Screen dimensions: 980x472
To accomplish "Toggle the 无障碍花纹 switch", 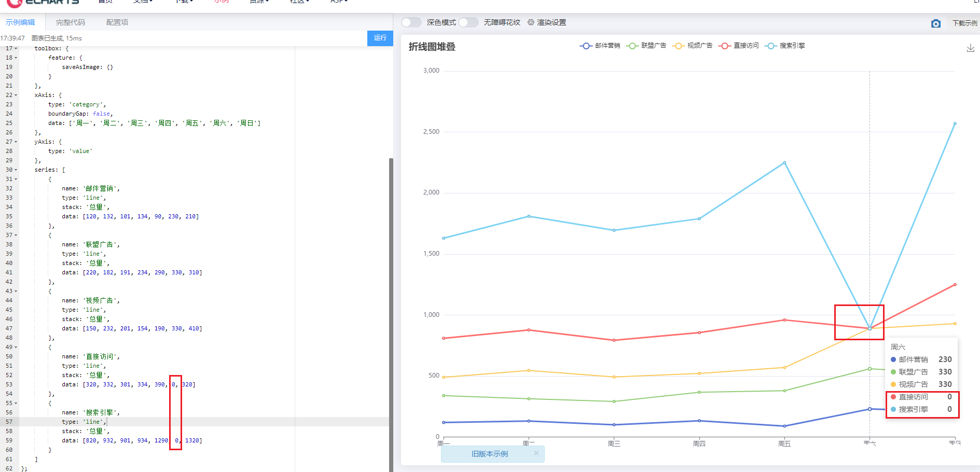I will pyautogui.click(x=468, y=22).
